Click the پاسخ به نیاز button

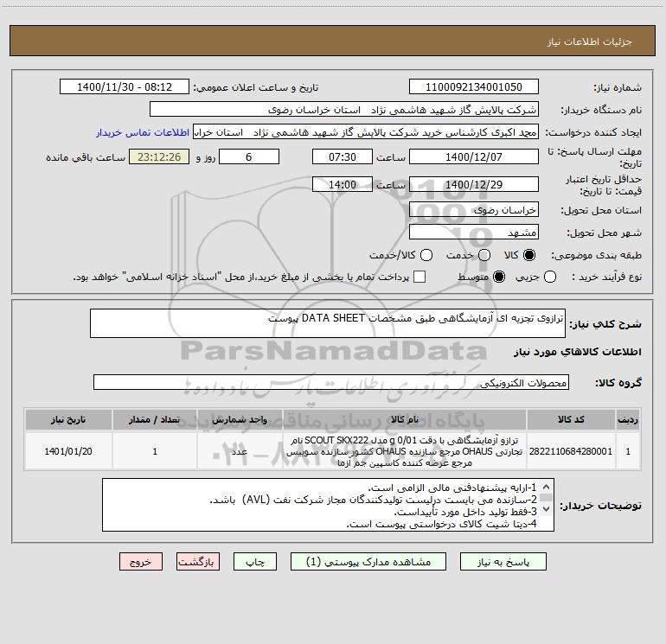point(503,562)
